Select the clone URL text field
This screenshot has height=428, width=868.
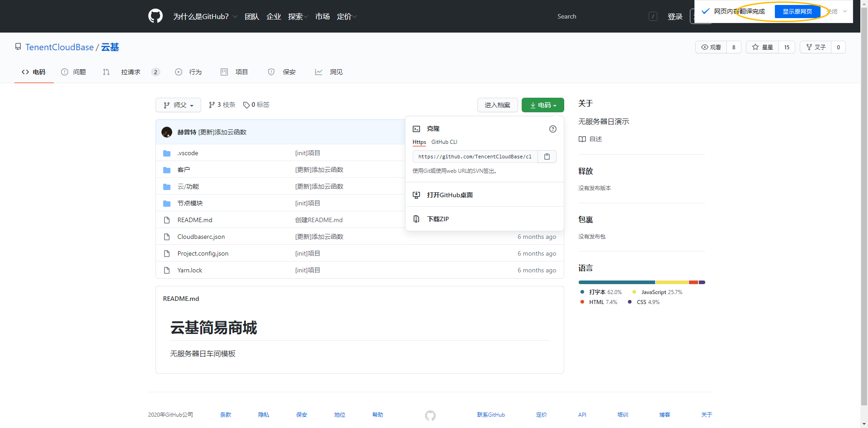pyautogui.click(x=475, y=157)
